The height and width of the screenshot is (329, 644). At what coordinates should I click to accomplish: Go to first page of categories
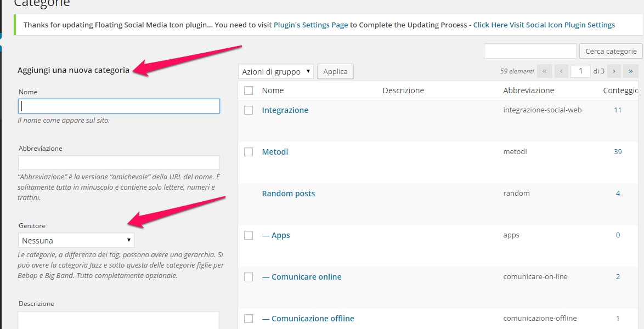(545, 71)
